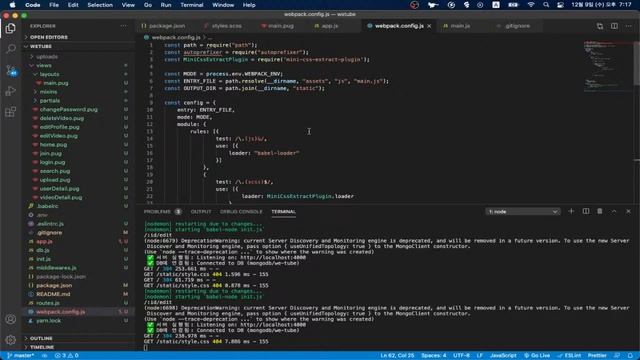
Task: Switch to the .gitignore tab
Action: (517, 26)
